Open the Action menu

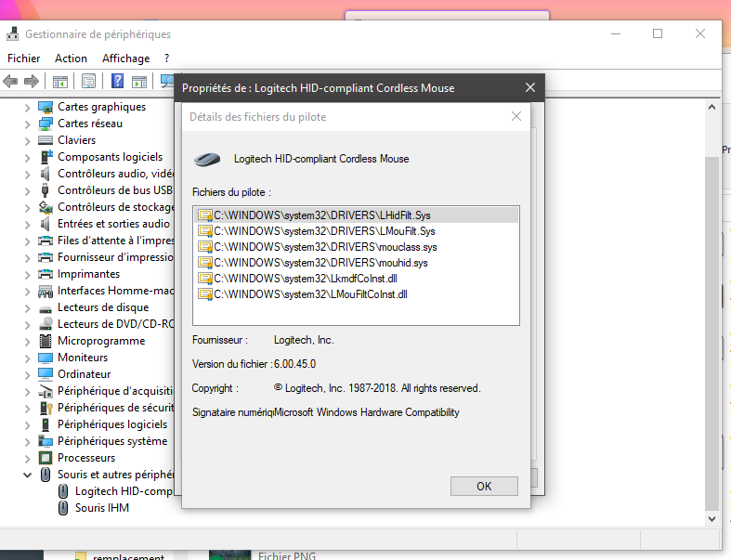[71, 59]
